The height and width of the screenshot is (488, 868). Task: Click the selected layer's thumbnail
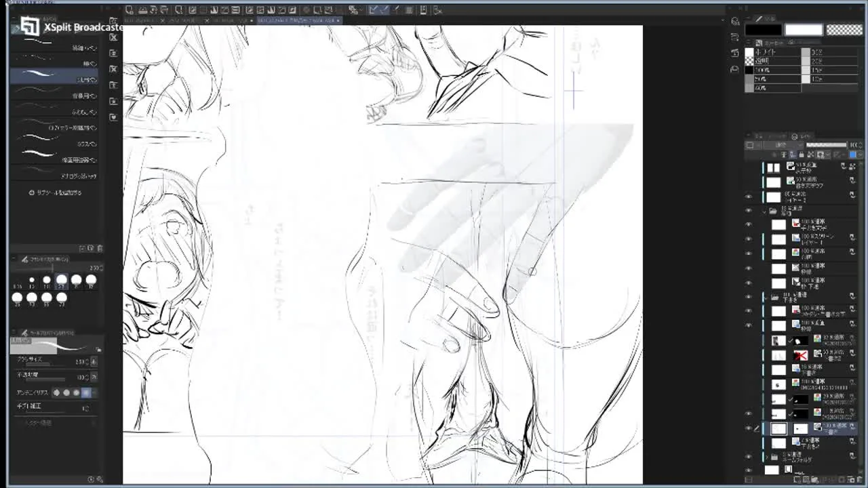[x=778, y=428]
